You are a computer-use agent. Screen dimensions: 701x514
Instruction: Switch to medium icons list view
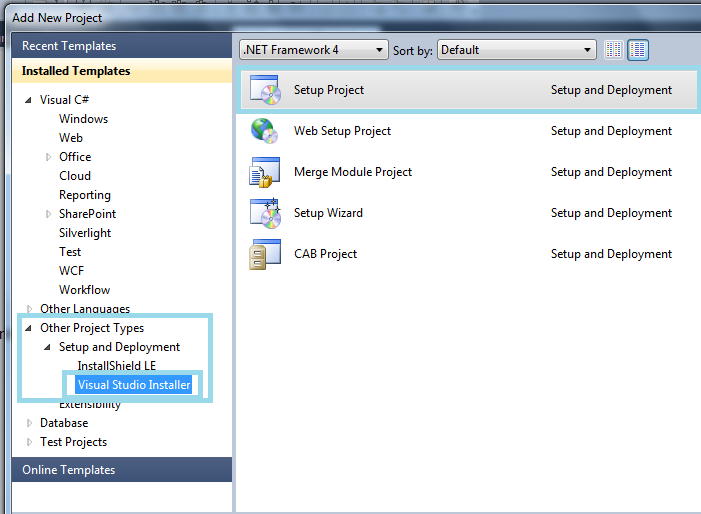coord(638,50)
